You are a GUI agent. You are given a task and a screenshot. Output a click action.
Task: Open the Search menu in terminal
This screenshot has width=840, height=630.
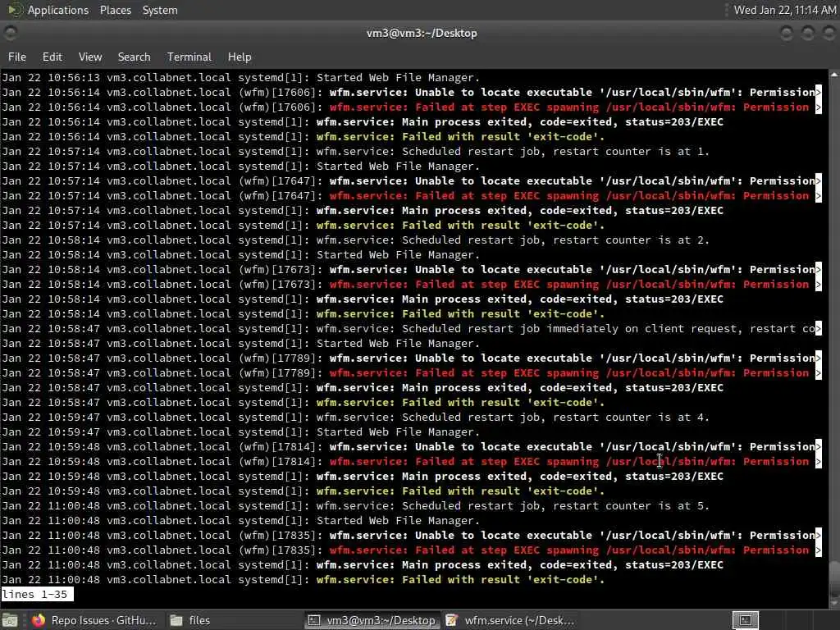pos(134,57)
